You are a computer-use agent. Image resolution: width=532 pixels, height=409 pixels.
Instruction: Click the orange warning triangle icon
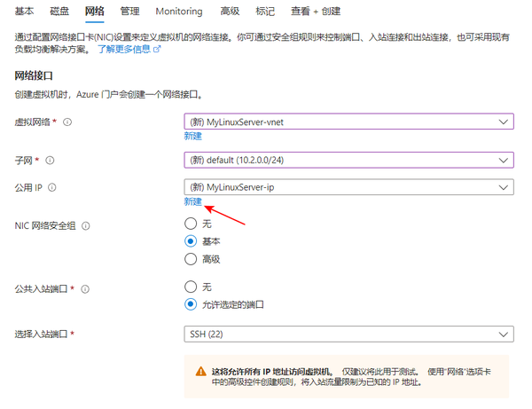(201, 372)
